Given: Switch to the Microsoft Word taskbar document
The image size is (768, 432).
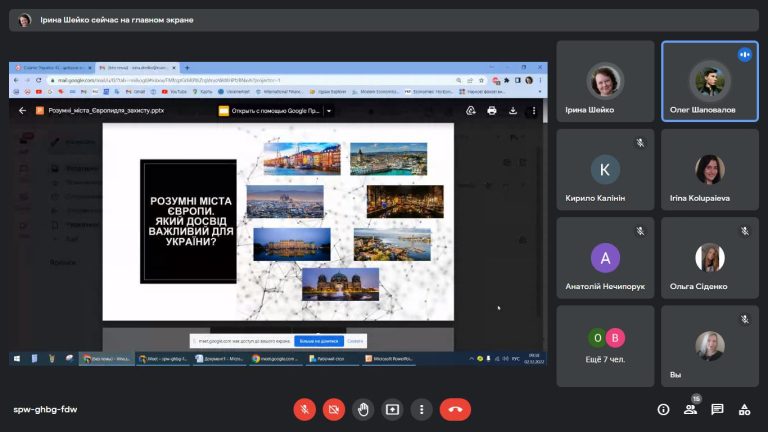Looking at the screenshot, I should pos(219,359).
